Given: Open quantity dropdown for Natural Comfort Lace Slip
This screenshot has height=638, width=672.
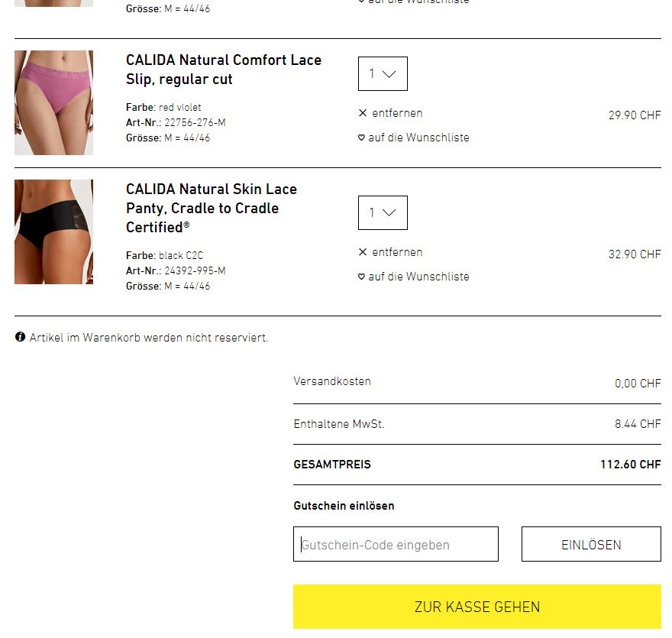Looking at the screenshot, I should (x=383, y=74).
